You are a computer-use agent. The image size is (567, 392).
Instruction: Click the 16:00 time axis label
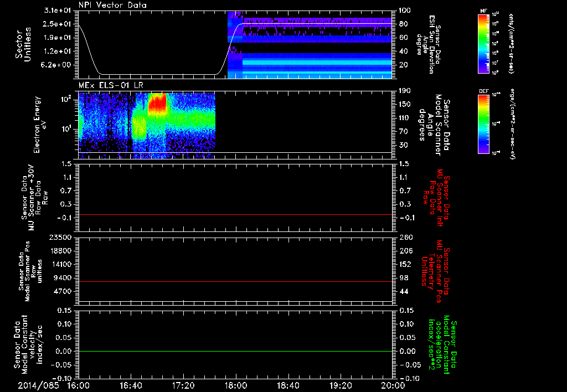pos(78,385)
